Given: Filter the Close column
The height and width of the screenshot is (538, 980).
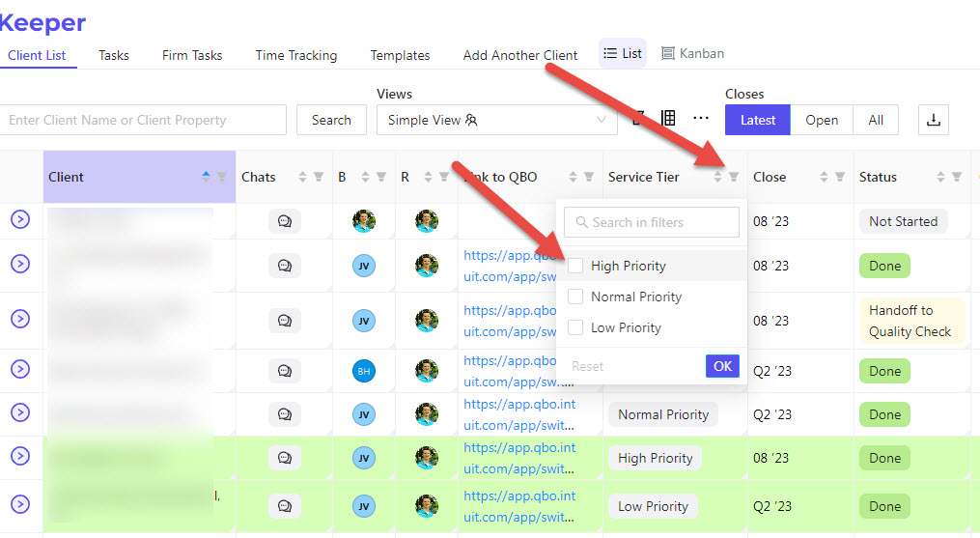Looking at the screenshot, I should (x=840, y=177).
